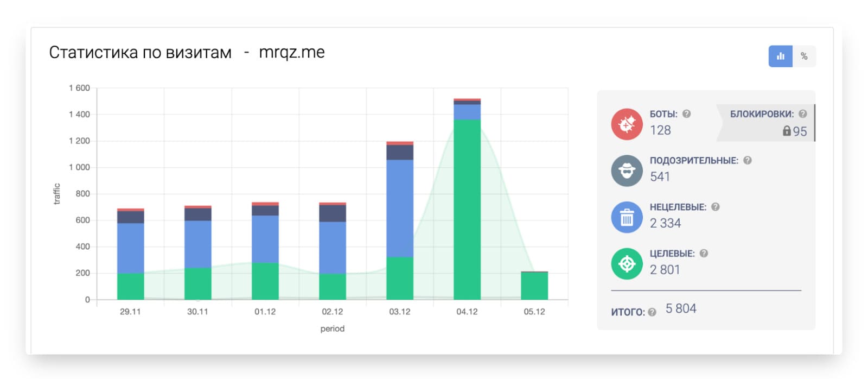Click the Нецелевые label
Viewport: 868px width, 379px height.
coord(678,207)
